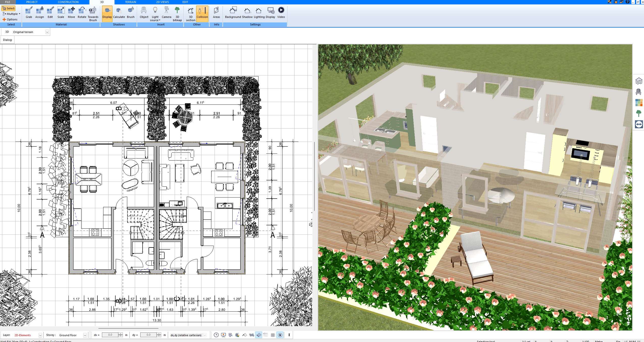The width and height of the screenshot is (644, 342).
Task: Open the furniture chair sidebar icon
Action: tap(639, 92)
